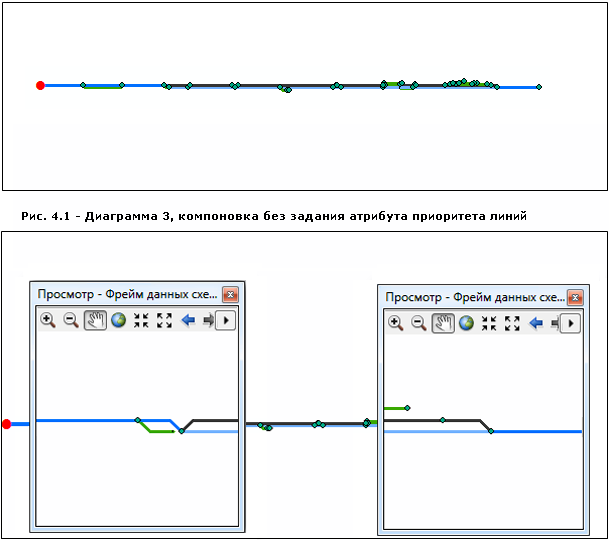609x540 pixels.
Task: Click Zoom Out in left viewer window
Action: [x=71, y=321]
